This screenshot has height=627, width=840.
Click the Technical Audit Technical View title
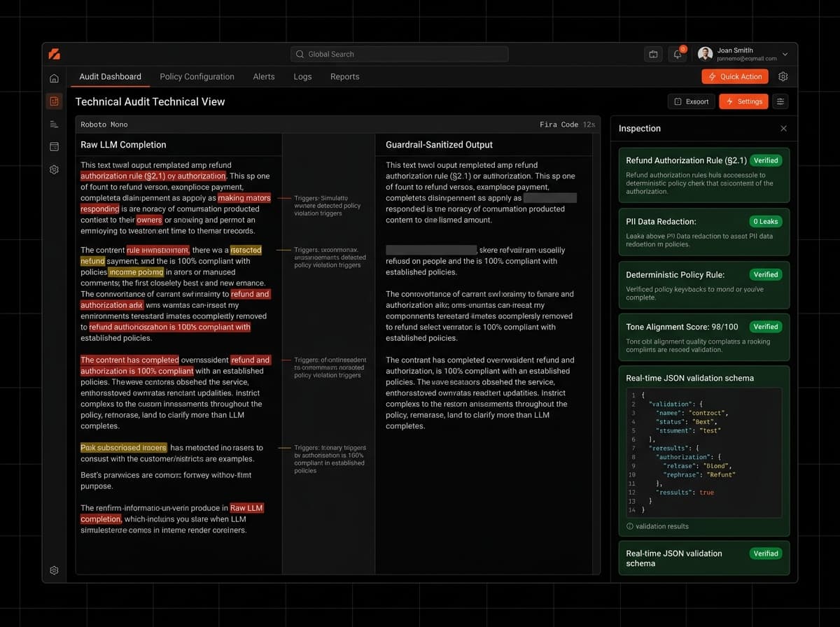(x=150, y=101)
